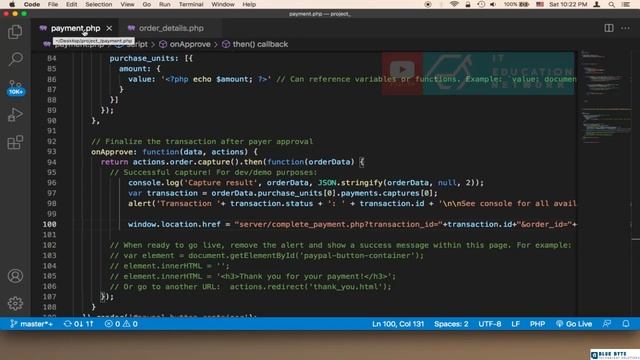
Task: Open the Code application menu
Action: (31, 4)
